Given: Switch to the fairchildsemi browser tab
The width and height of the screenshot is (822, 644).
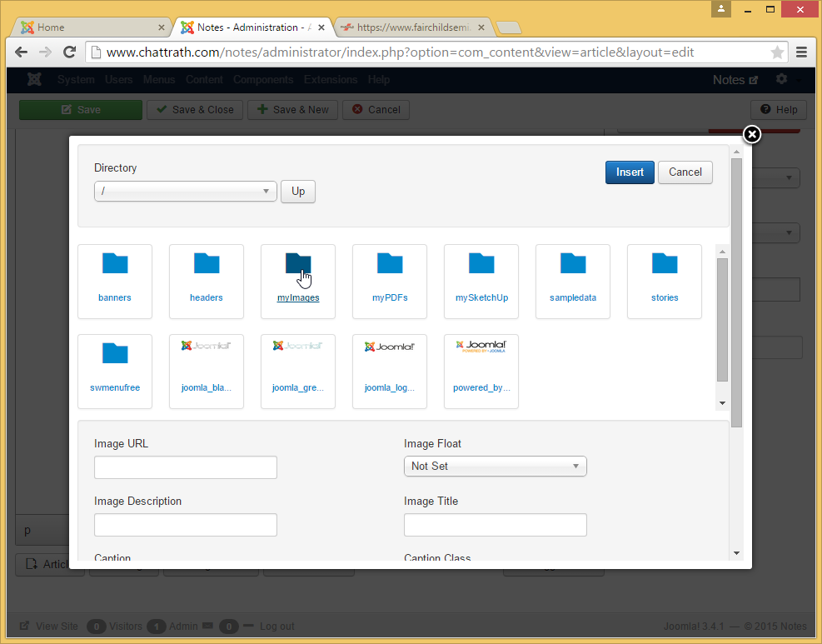Looking at the screenshot, I should 412,27.
